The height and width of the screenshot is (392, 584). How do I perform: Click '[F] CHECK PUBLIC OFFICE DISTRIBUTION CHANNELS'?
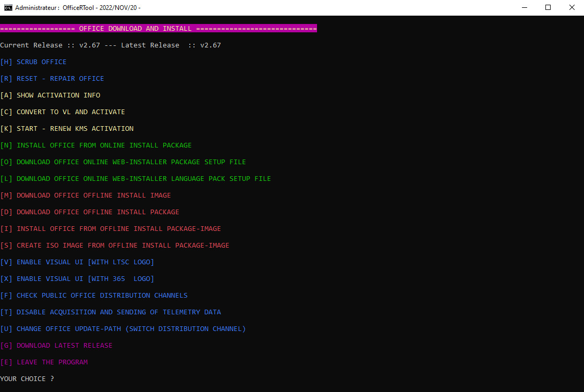coord(94,296)
